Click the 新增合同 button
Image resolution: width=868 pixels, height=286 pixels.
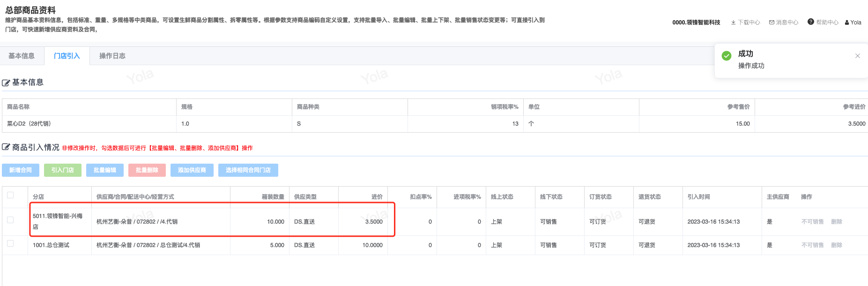click(x=21, y=170)
